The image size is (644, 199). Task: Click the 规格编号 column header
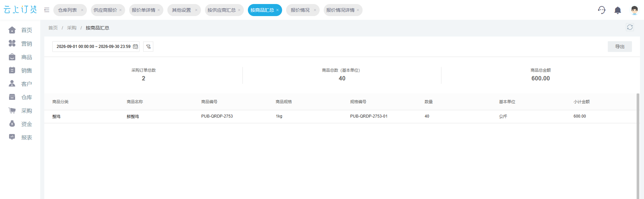pyautogui.click(x=358, y=102)
